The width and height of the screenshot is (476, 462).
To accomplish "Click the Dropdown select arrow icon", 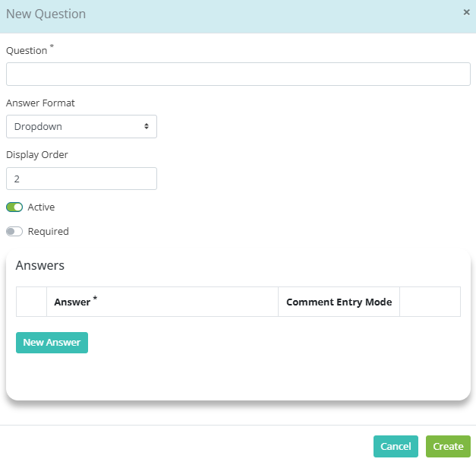I will click(147, 126).
